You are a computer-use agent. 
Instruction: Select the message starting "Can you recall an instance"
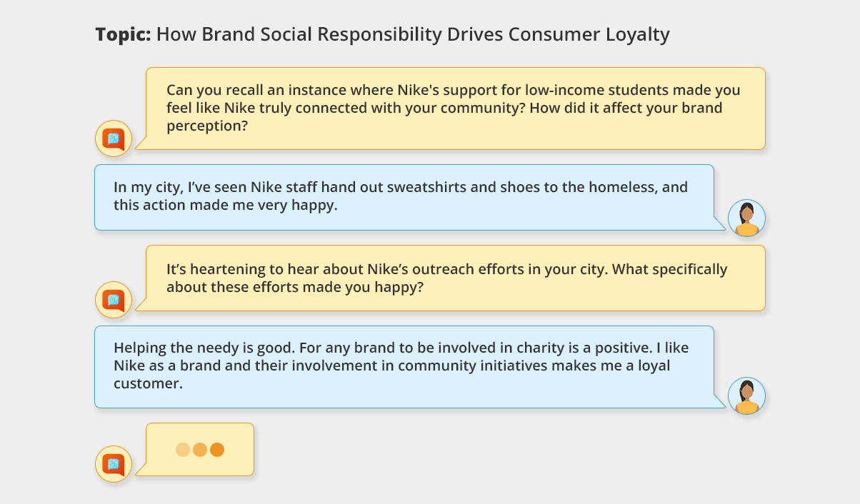click(x=454, y=109)
